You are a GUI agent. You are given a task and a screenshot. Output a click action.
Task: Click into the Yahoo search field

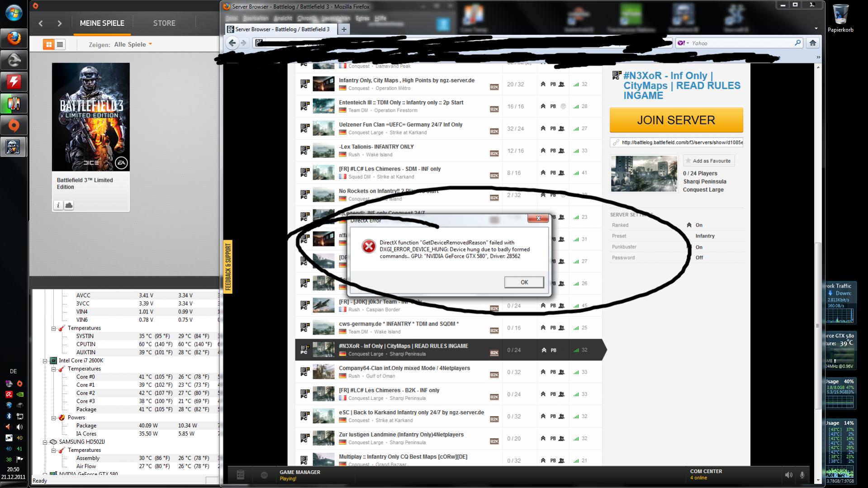(x=742, y=43)
